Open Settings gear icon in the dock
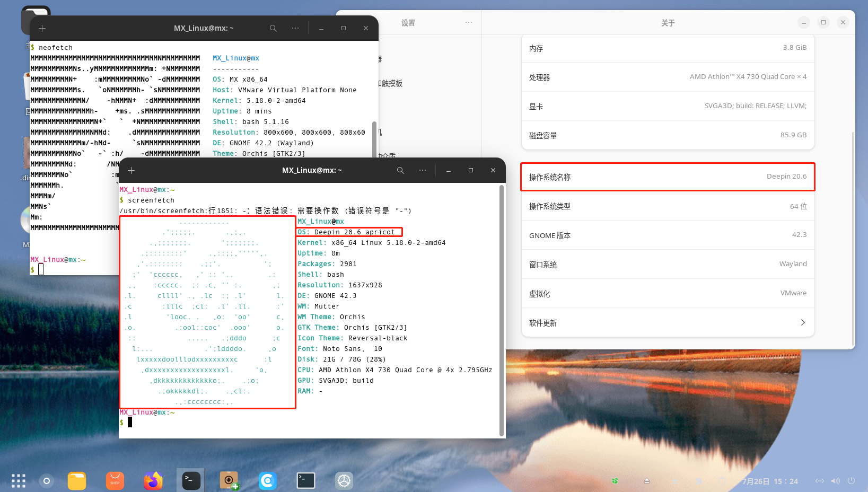This screenshot has width=868, height=492. click(x=344, y=481)
